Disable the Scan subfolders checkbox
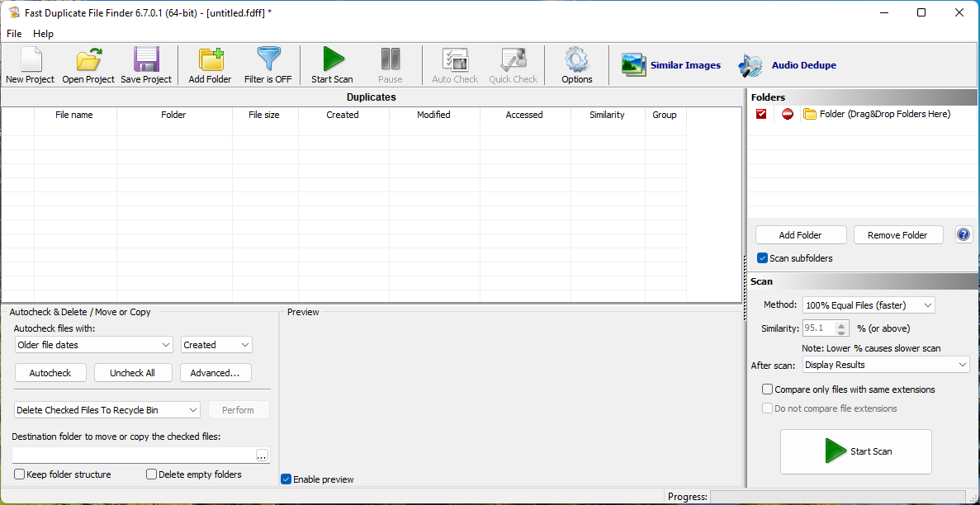This screenshot has height=505, width=980. tap(762, 258)
